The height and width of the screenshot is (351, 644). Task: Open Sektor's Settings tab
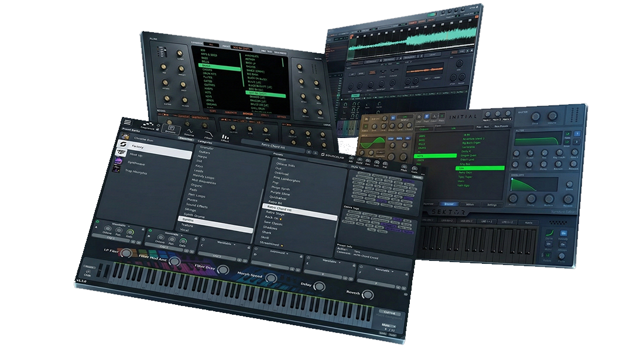click(x=492, y=205)
